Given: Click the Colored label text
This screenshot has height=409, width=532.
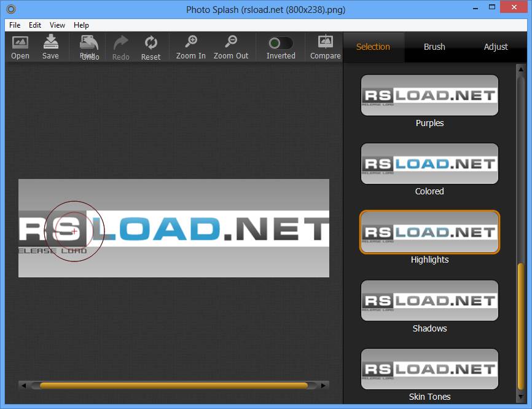Looking at the screenshot, I should coord(429,191).
